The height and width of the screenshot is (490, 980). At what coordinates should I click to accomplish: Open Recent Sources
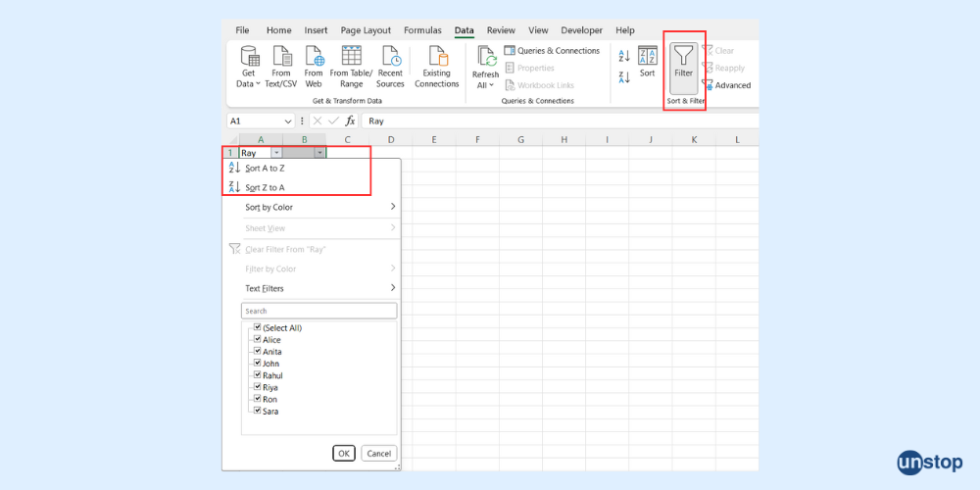390,67
